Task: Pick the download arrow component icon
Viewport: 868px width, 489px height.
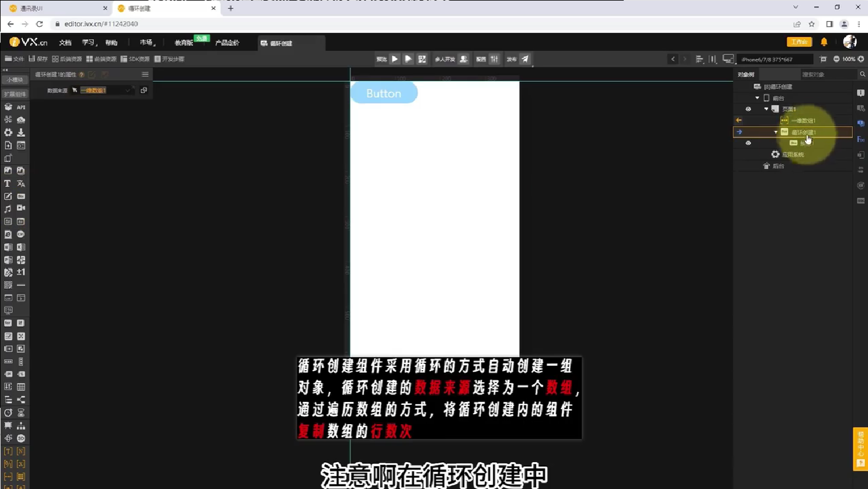Action: pyautogui.click(x=21, y=133)
